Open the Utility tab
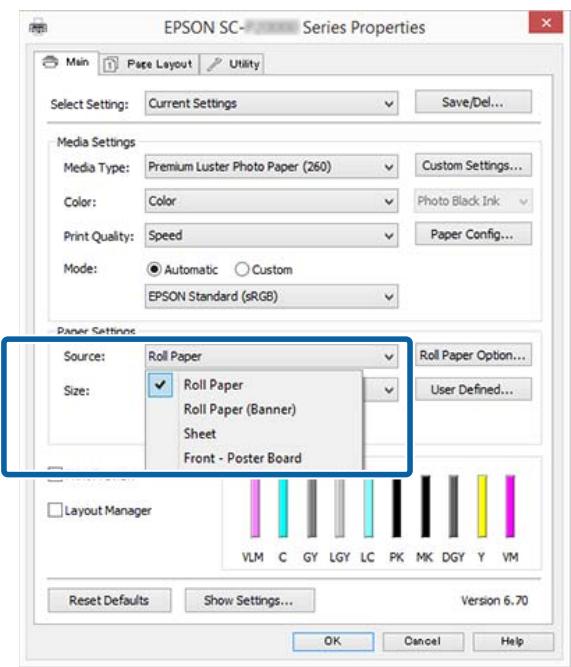Viewport: 571px width, 667px height. click(x=232, y=64)
